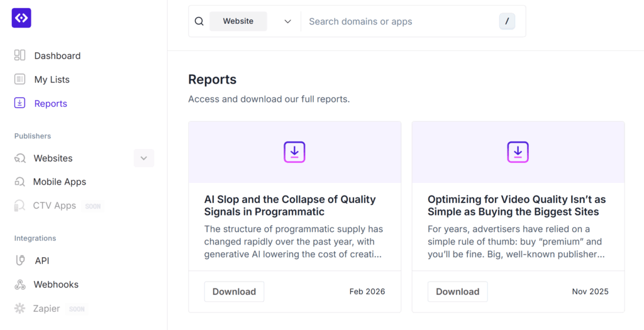Click the Mobile Apps sidebar icon
Screen dimensions: 644x330
(x=19, y=182)
